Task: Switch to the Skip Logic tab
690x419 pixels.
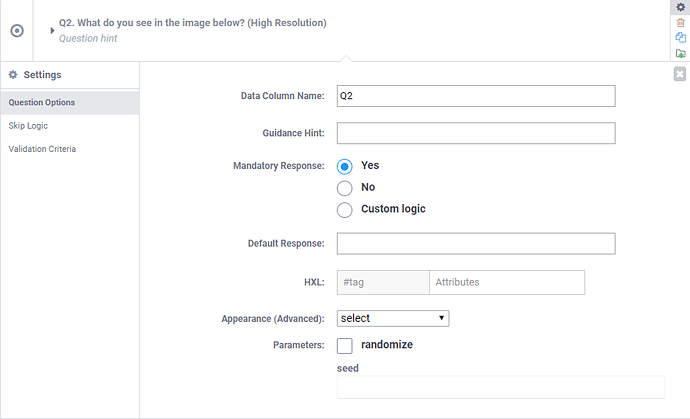Action: tap(28, 126)
